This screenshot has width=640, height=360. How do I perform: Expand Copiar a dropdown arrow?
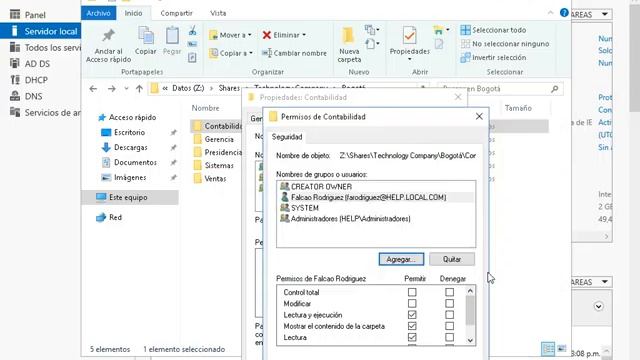click(251, 53)
